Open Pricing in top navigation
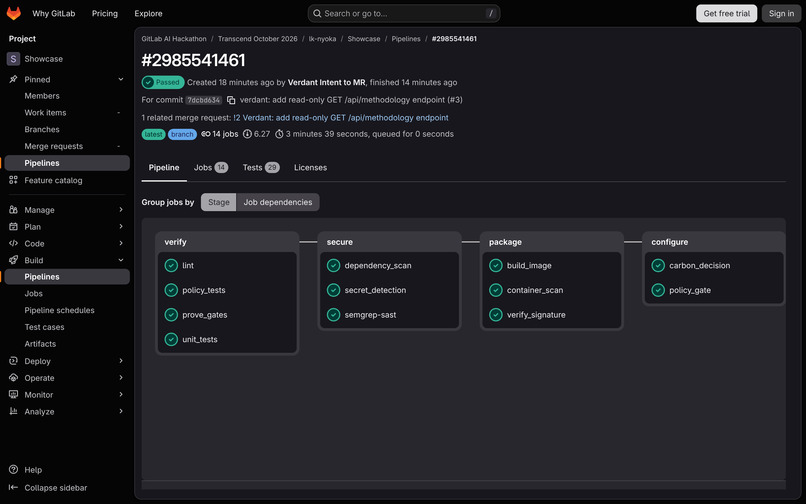This screenshot has width=806, height=504. click(105, 13)
